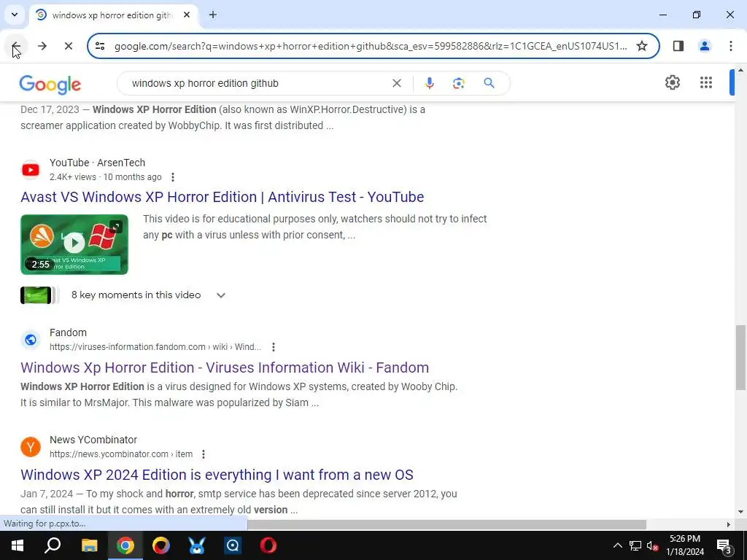The width and height of the screenshot is (747, 560).
Task: Open the network icon in system tray
Action: click(635, 545)
